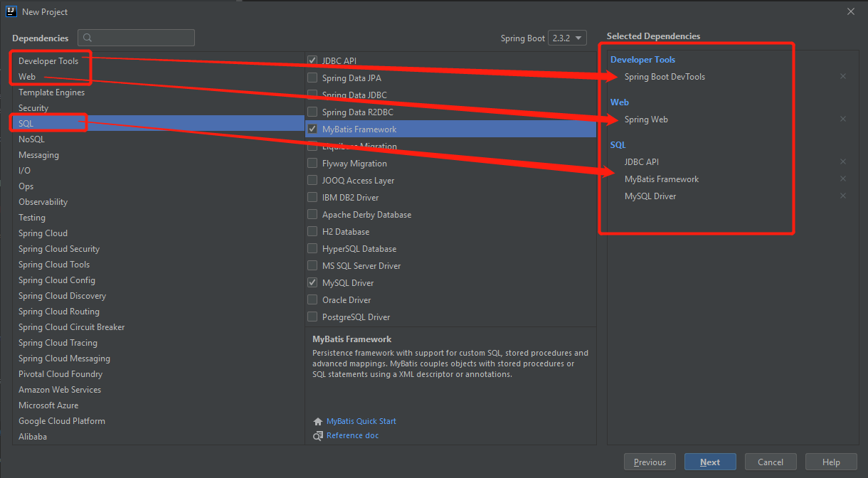Viewport: 868px width, 478px height.
Task: Select the Spring Cloud category
Action: (158, 233)
